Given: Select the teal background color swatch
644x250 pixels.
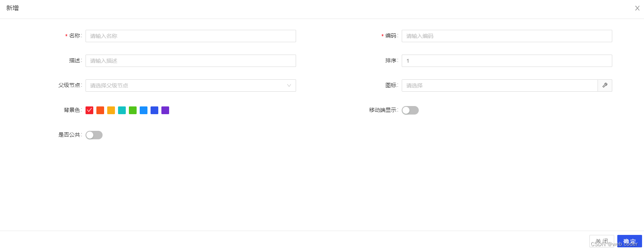Looking at the screenshot, I should click(122, 110).
